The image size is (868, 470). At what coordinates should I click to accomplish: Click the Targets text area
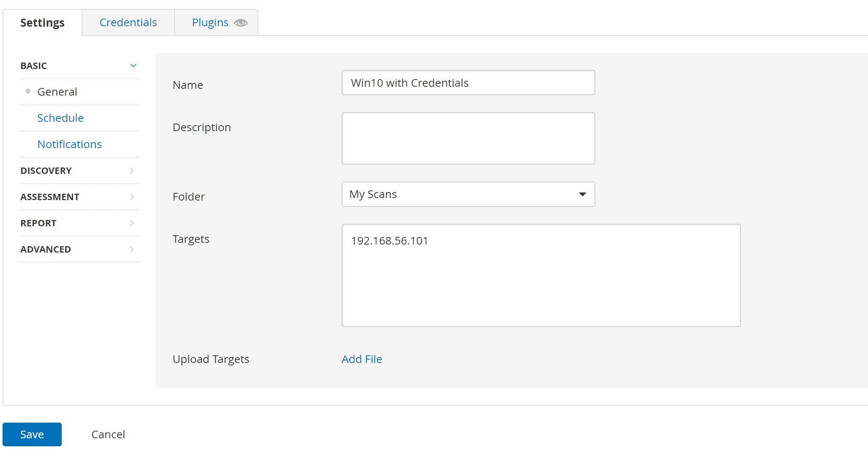(541, 275)
